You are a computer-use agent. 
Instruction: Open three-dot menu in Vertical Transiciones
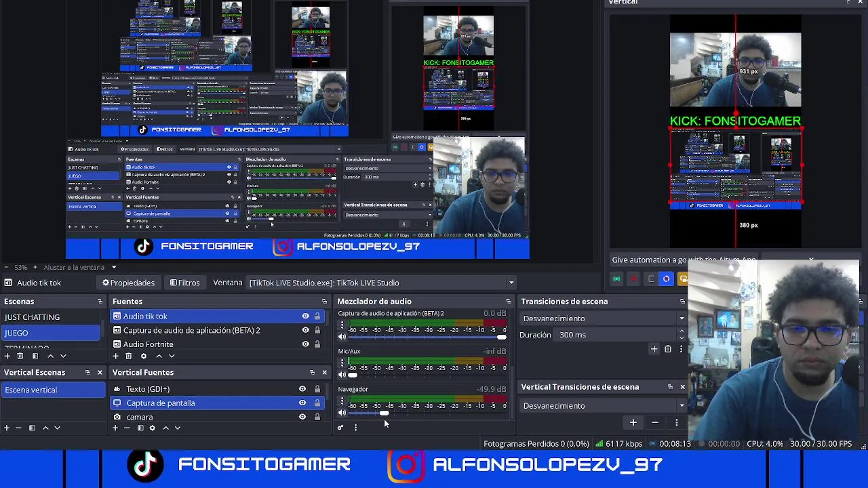[676, 422]
